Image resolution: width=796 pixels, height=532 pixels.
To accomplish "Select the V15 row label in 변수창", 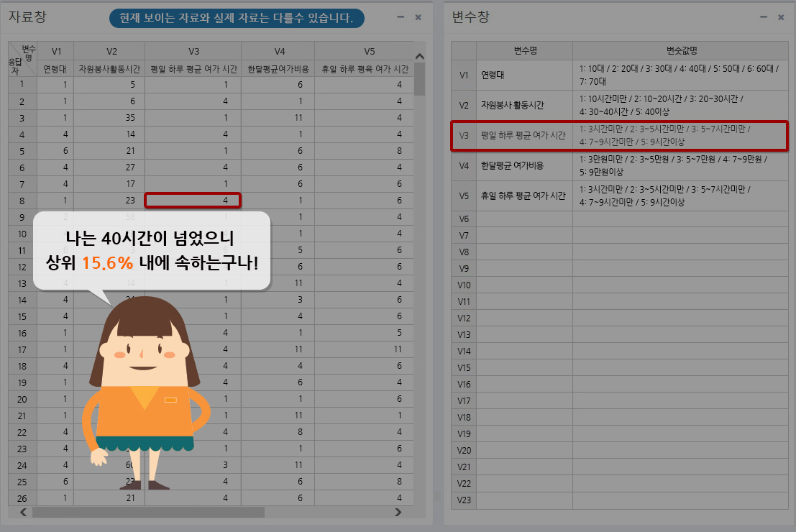I will click(x=464, y=367).
